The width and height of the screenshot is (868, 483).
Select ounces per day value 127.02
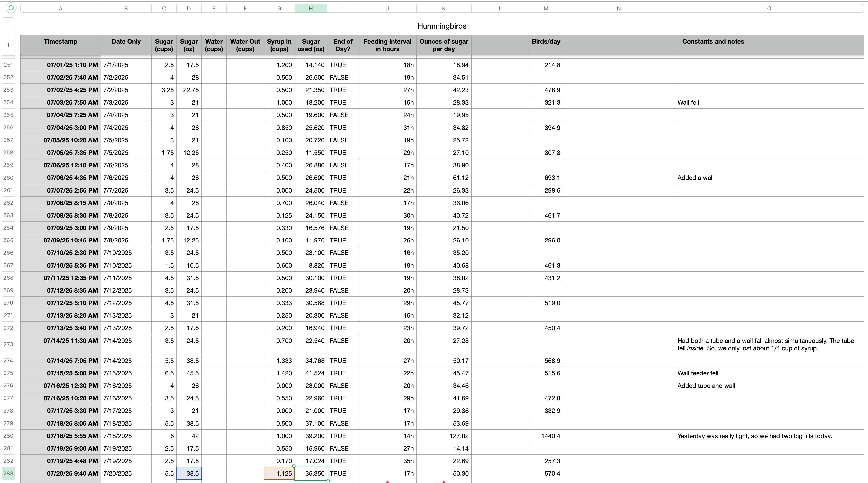(444, 436)
